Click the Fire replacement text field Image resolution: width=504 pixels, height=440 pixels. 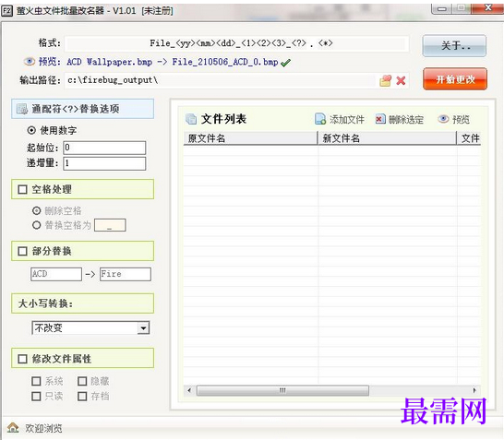click(126, 274)
